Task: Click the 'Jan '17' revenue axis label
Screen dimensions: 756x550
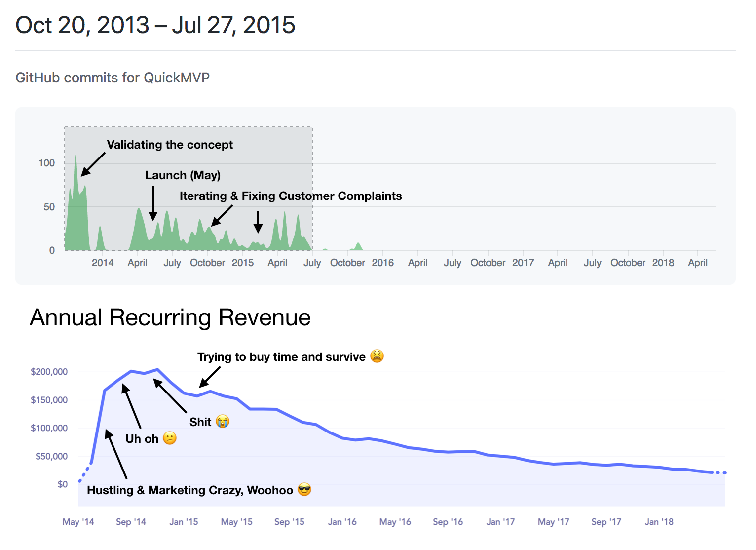Action: [x=500, y=522]
